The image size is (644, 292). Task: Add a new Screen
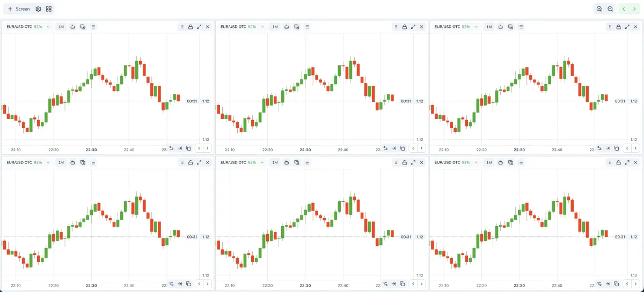click(x=19, y=9)
